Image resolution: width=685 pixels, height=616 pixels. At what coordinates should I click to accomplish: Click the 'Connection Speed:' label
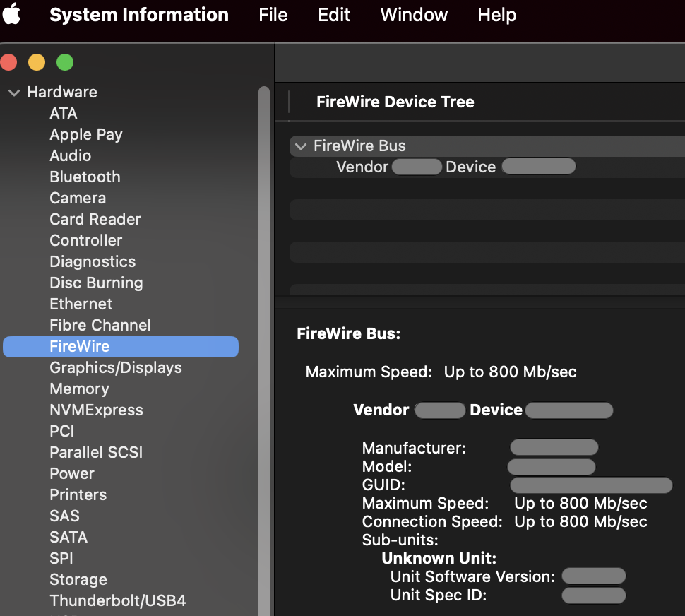click(432, 521)
